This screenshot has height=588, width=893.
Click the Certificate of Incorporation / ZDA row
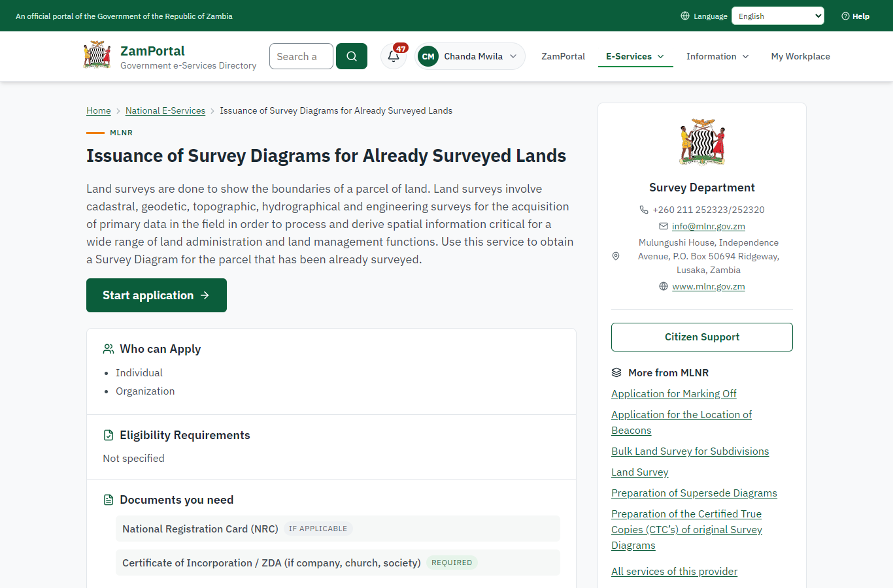(x=338, y=563)
